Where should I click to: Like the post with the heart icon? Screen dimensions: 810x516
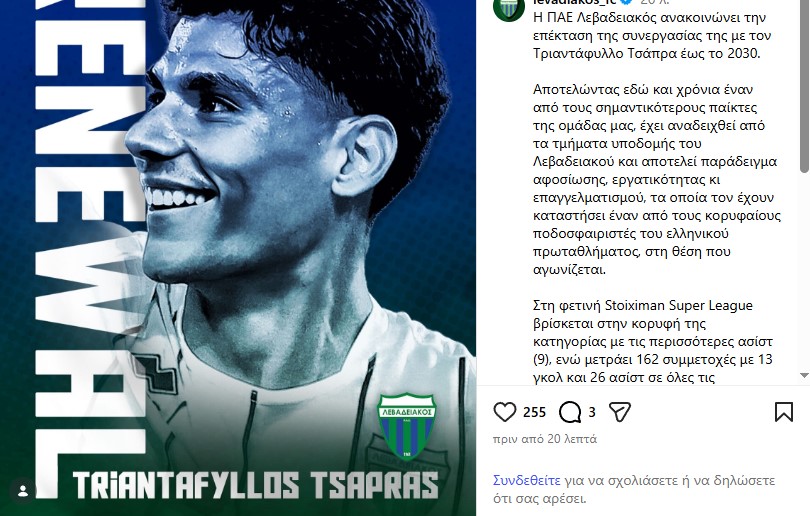[x=505, y=412]
